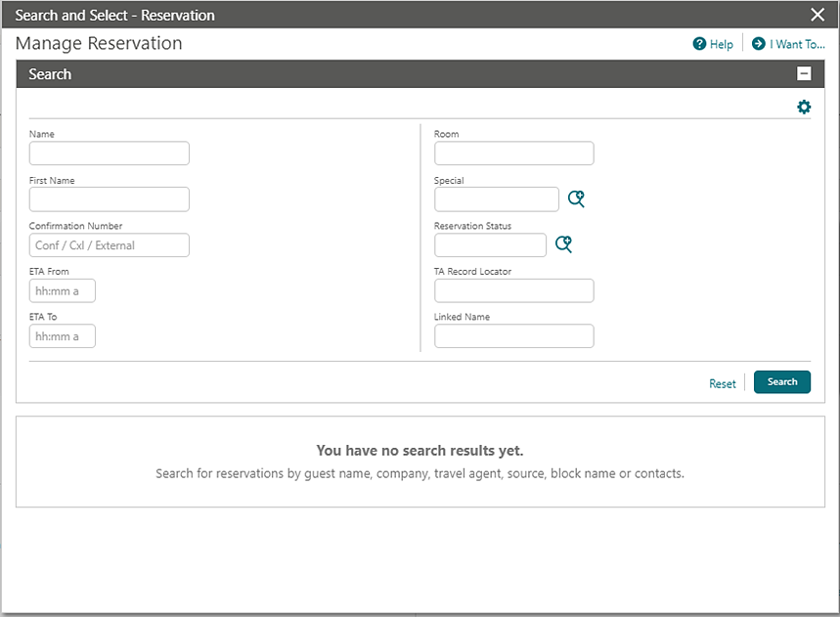Reset the search form
Image resolution: width=840 pixels, height=617 pixels.
[722, 383]
